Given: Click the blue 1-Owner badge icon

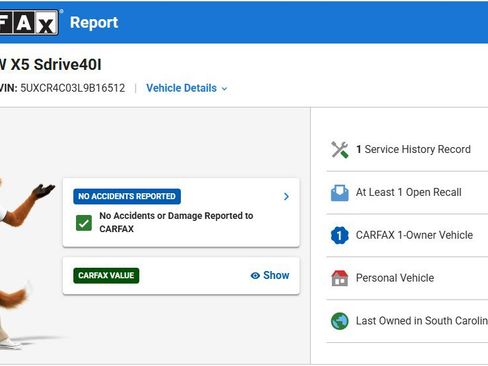Looking at the screenshot, I should [x=340, y=235].
